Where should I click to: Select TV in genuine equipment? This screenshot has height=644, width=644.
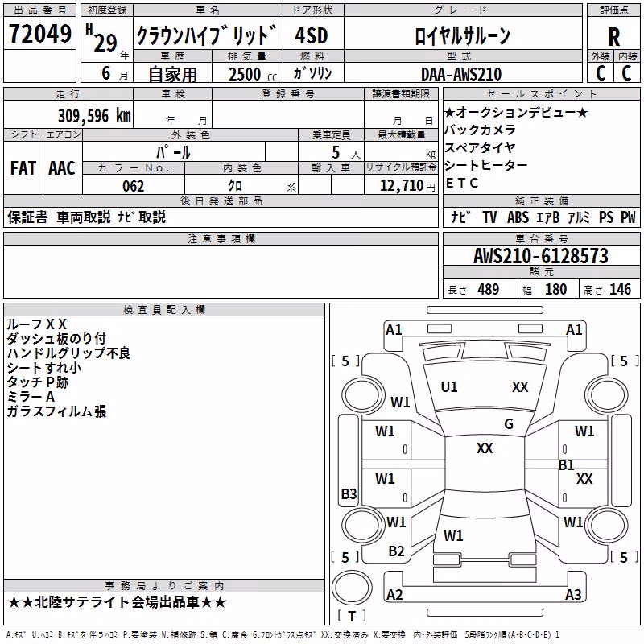(x=489, y=217)
